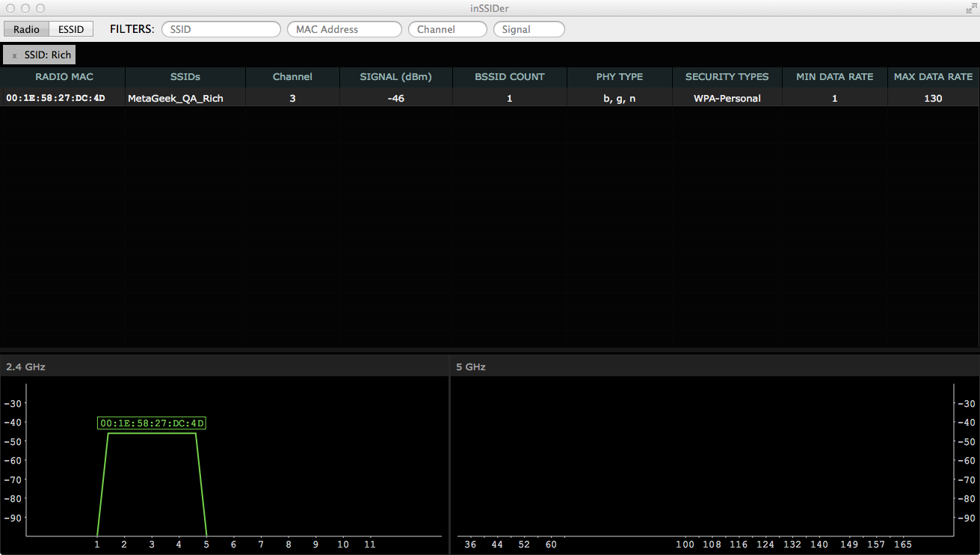Sort by Channel column header
Image resolution: width=980 pixels, height=555 pixels.
pos(292,76)
